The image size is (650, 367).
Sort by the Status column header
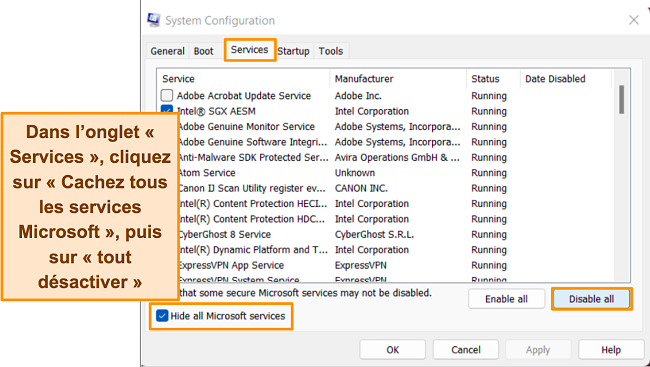point(494,79)
